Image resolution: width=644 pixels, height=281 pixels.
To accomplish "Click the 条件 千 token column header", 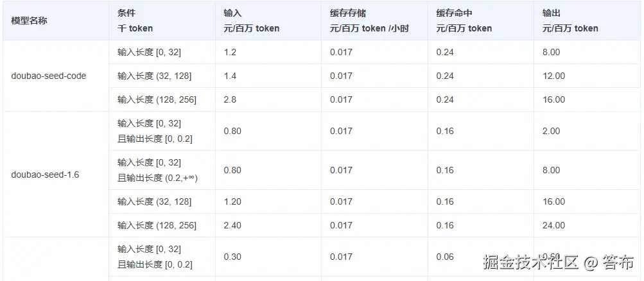I will point(135,21).
